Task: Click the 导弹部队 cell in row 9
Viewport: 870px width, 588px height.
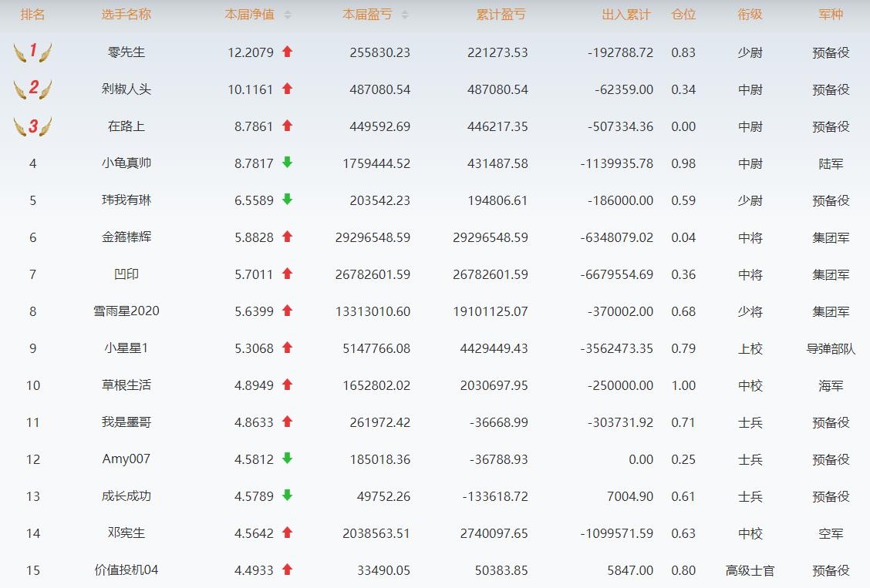Action: click(x=831, y=348)
